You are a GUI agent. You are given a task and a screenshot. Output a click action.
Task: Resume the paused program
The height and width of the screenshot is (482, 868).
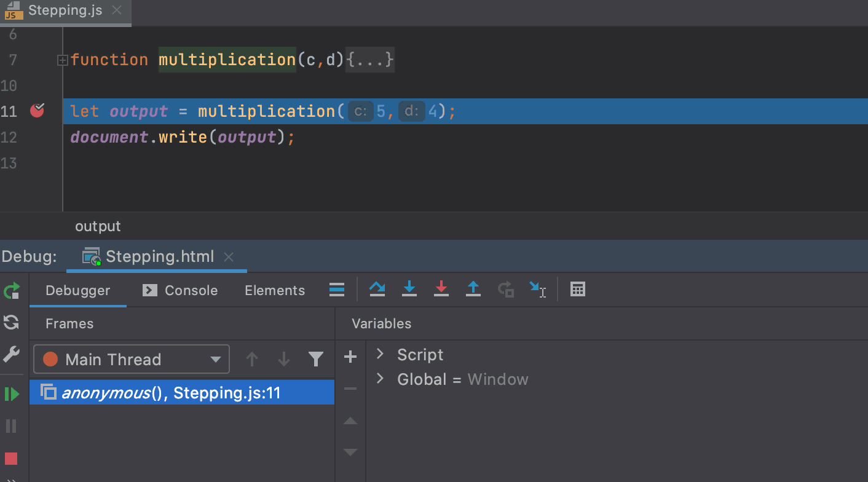pos(11,393)
